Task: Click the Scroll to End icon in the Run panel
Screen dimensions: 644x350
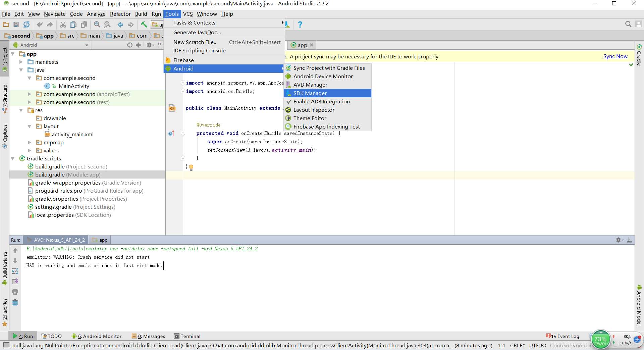Action: (x=15, y=282)
